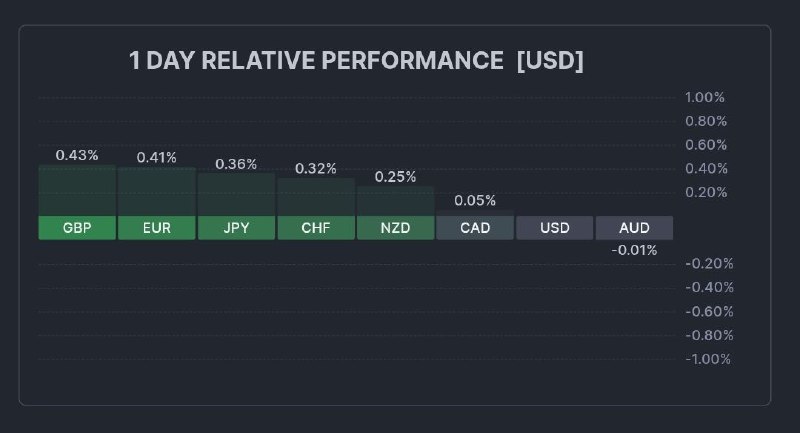Click the 0.32% value above CHF

pyautogui.click(x=316, y=168)
